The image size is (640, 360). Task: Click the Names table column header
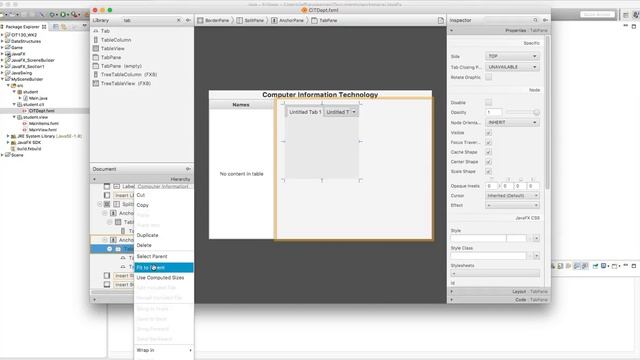click(x=241, y=105)
